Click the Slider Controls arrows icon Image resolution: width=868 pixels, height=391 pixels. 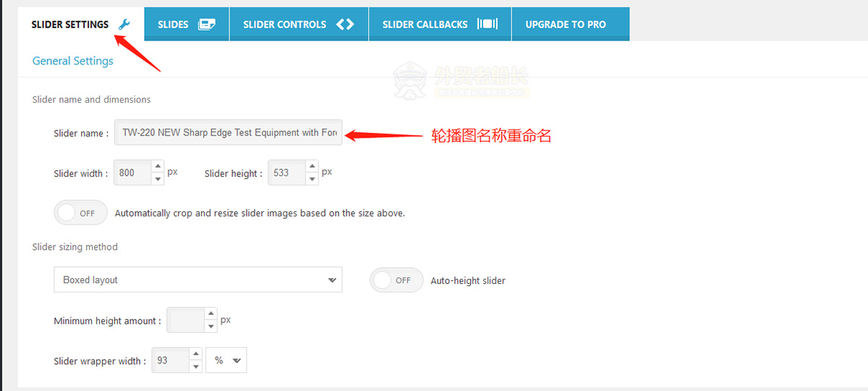point(345,24)
